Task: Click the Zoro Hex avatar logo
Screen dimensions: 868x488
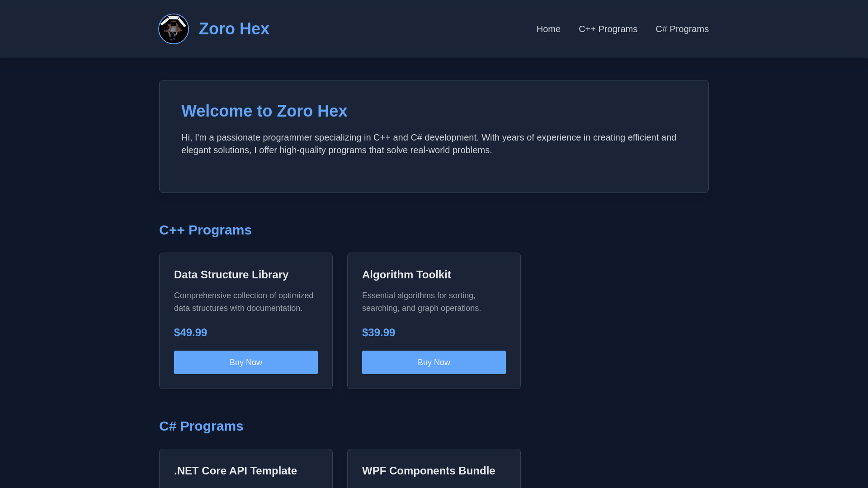Action: [174, 29]
